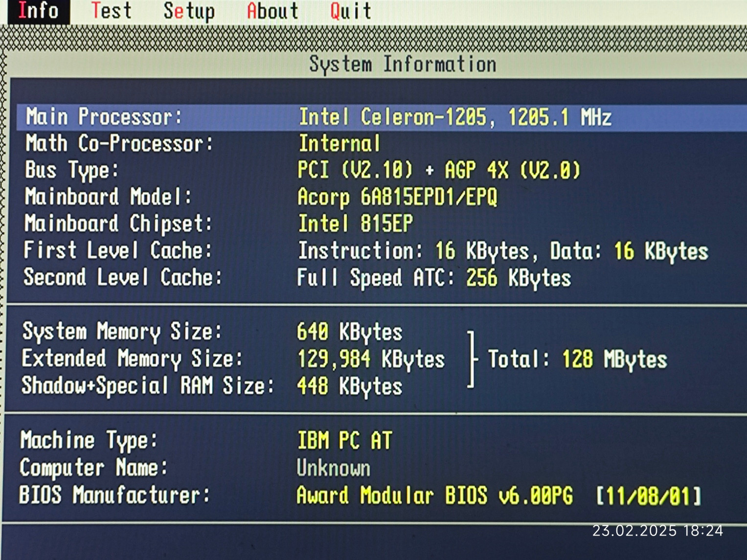
Task: Select 'Award Modular BIOS v6.00PG' value
Action: (435, 495)
